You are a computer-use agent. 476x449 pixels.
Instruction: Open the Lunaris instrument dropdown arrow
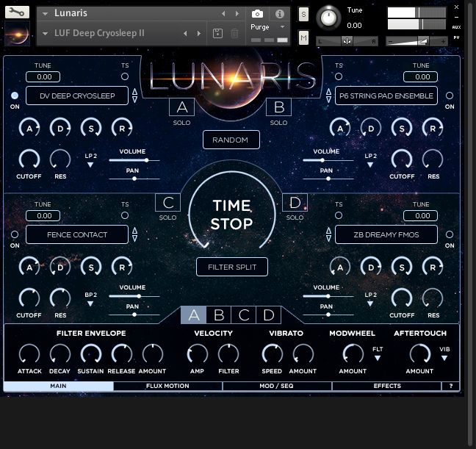pos(46,14)
